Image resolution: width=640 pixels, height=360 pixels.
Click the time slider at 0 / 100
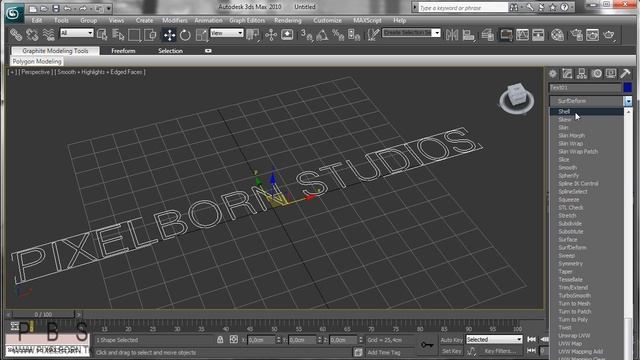[x=43, y=315]
